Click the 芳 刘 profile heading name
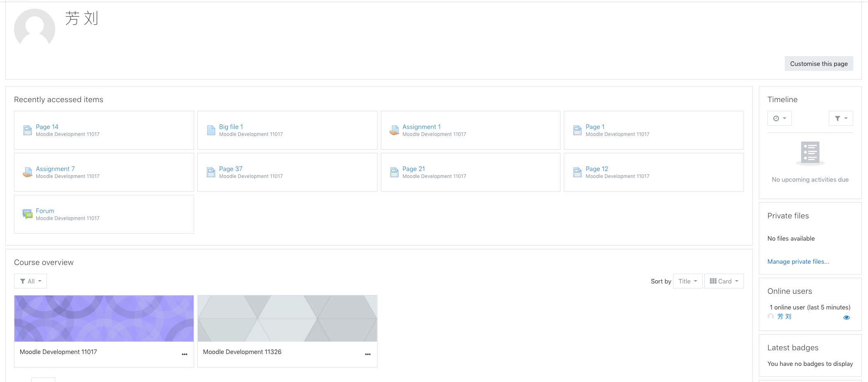Image resolution: width=868 pixels, height=382 pixels. (x=82, y=18)
